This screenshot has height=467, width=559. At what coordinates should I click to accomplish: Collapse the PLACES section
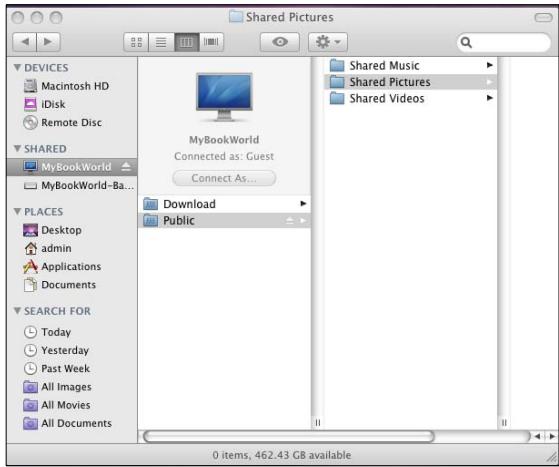pos(17,211)
